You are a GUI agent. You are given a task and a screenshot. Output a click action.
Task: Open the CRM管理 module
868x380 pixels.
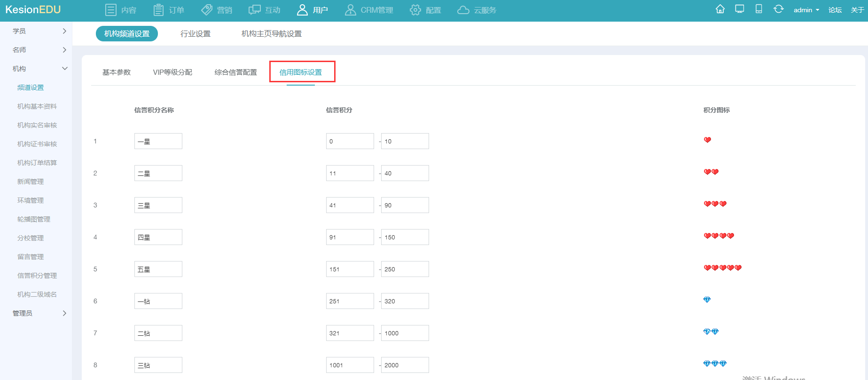(369, 10)
